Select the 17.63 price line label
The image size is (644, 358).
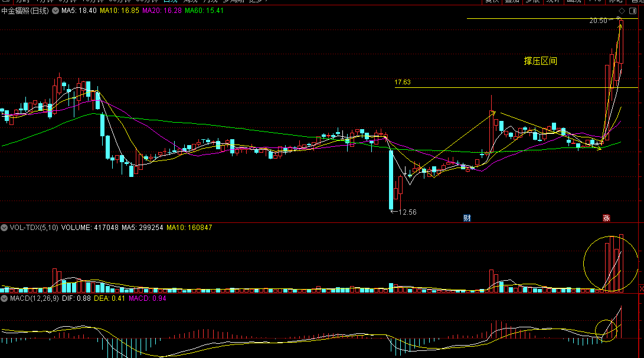(403, 82)
